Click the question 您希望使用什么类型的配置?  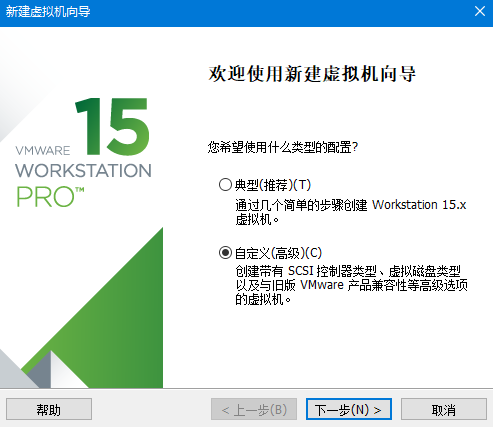283,147
